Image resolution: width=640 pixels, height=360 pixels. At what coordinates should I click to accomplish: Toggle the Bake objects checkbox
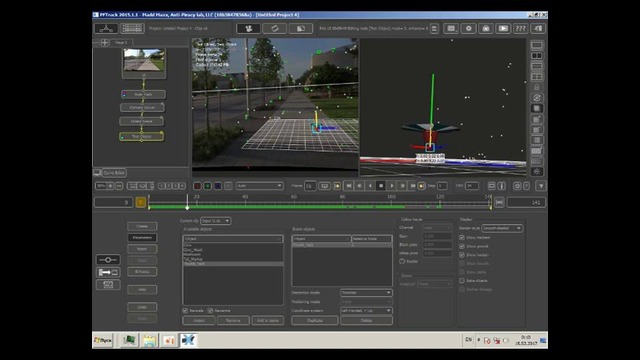(462, 281)
